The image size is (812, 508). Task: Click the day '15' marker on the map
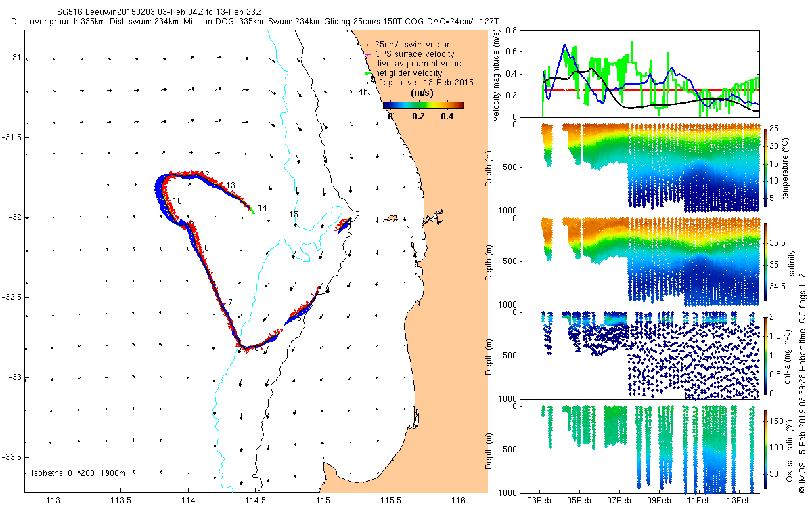tap(294, 215)
